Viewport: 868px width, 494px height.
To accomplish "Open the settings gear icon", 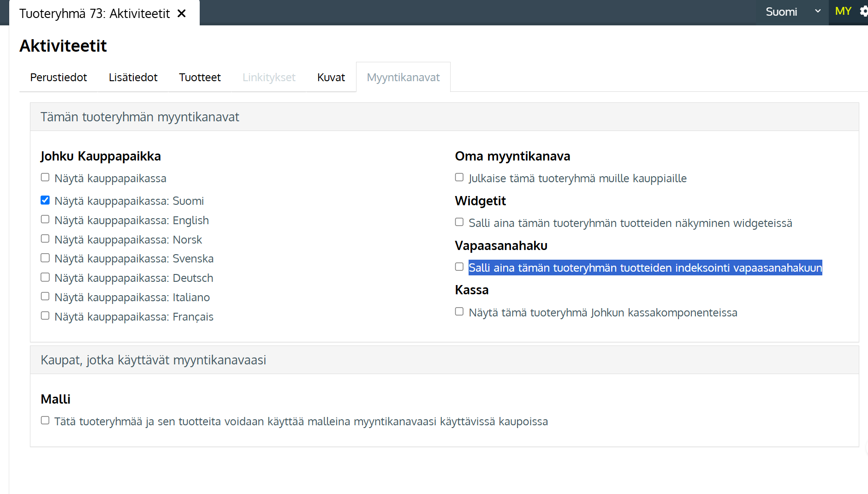I will [x=863, y=12].
